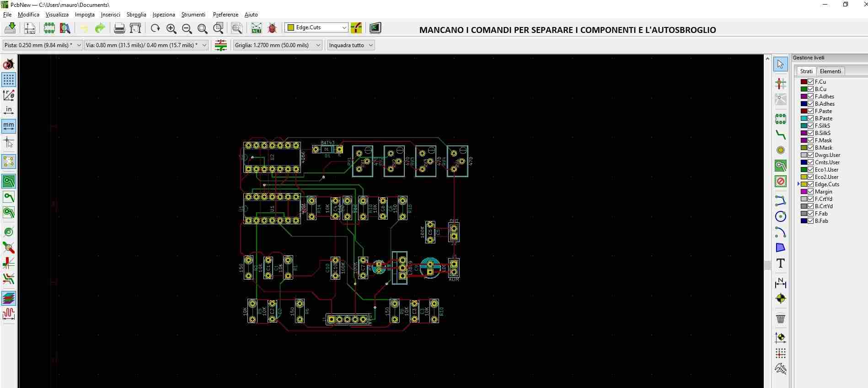This screenshot has width=868, height=388.
Task: Toggle F.SilkS layer visibility checkbox
Action: pos(811,126)
